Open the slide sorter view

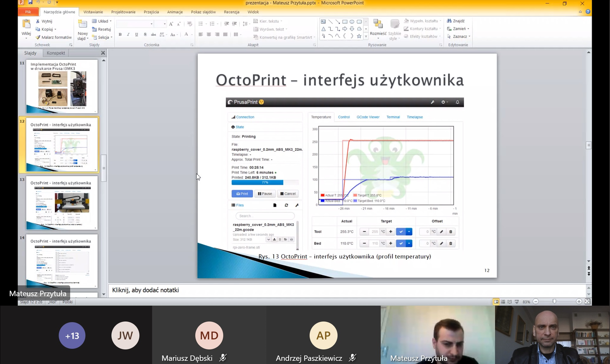tap(503, 302)
